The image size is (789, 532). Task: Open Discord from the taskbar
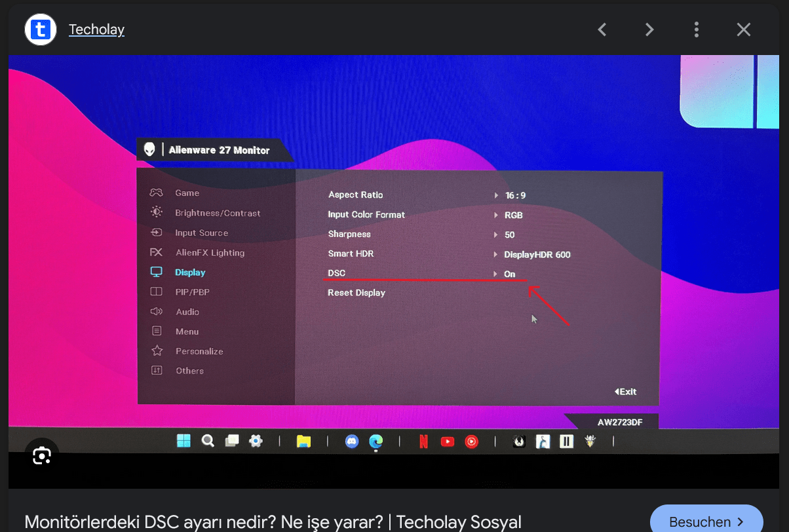point(352,442)
